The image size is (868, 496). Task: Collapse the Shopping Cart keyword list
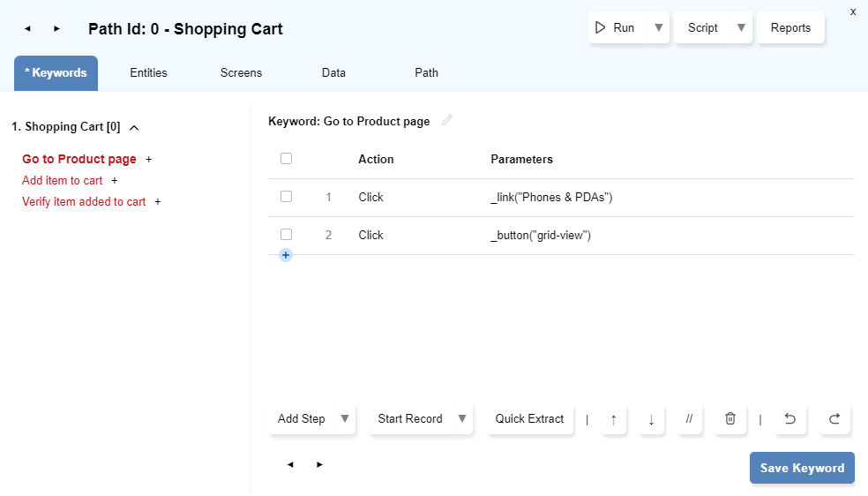pos(134,127)
